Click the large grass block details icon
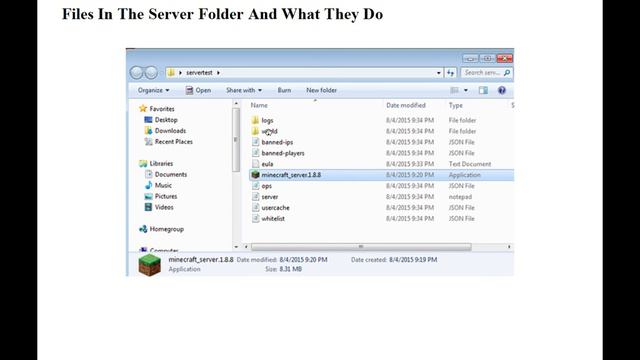Image resolution: width=640 pixels, height=360 pixels. [149, 265]
